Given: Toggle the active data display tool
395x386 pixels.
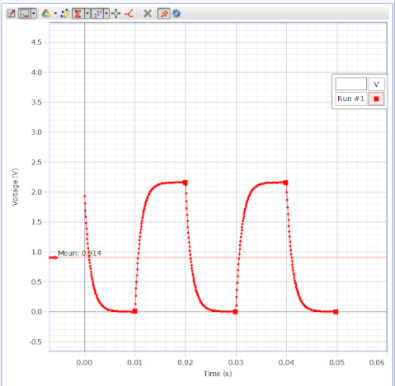Looking at the screenshot, I should point(24,14).
